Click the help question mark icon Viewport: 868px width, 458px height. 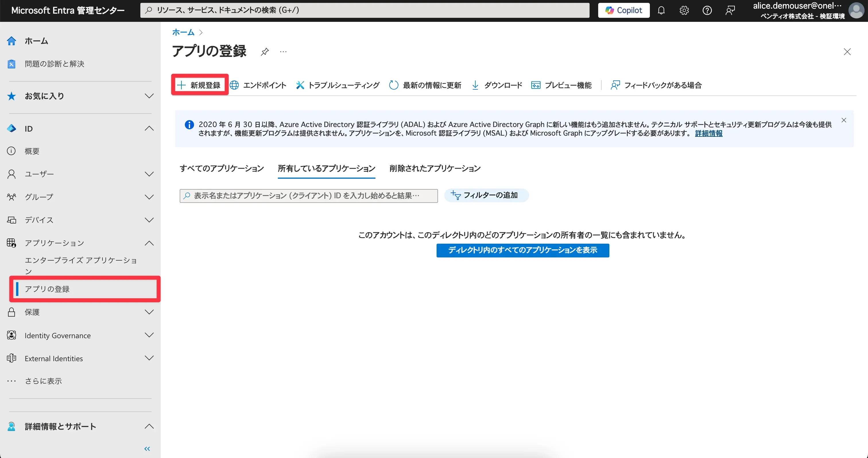(x=707, y=10)
